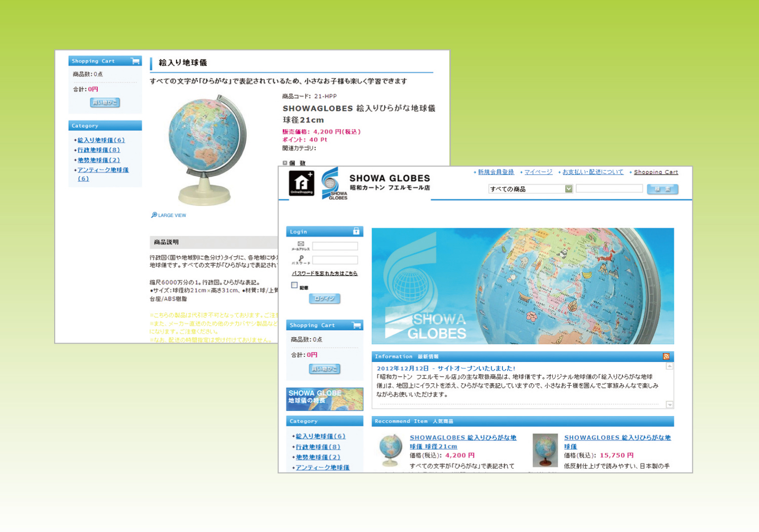Open the RSS feed icon in Information bar
759x532 pixels.
(x=666, y=356)
